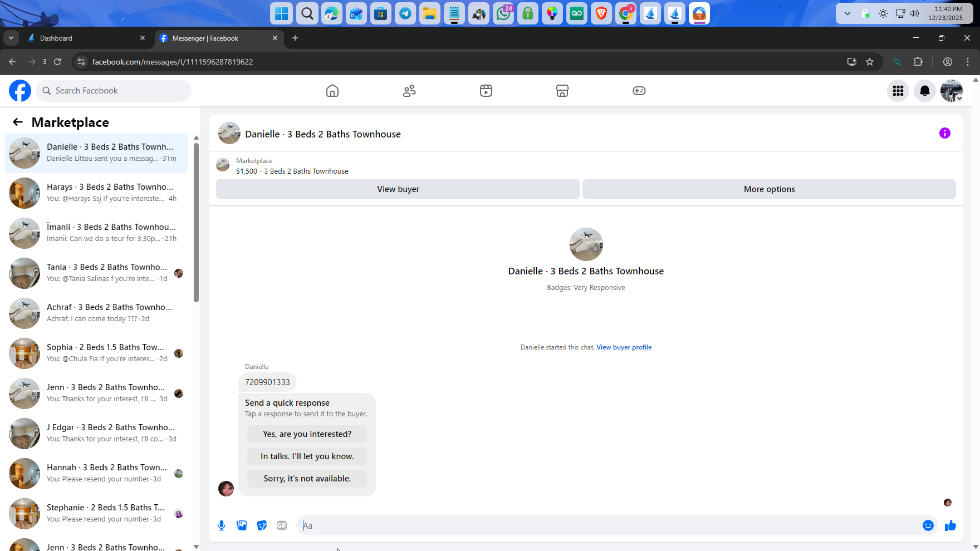This screenshot has width=980, height=551.
Task: Open the Video (Watch) icon
Action: click(486, 91)
